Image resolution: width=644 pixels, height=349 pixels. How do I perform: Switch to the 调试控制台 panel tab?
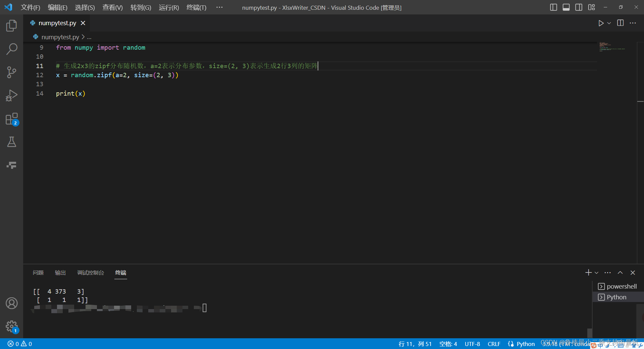click(91, 273)
